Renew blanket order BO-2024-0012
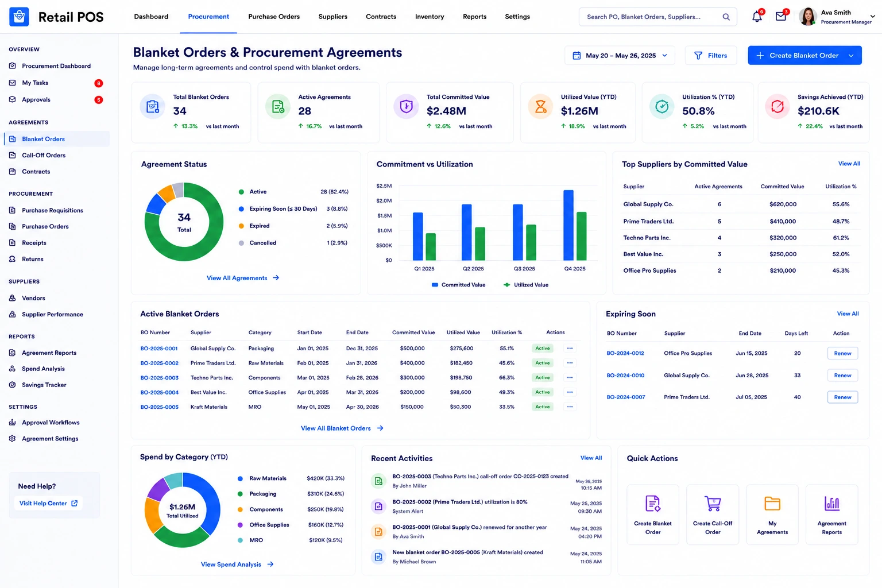Image resolution: width=882 pixels, height=588 pixels. pyautogui.click(x=842, y=354)
